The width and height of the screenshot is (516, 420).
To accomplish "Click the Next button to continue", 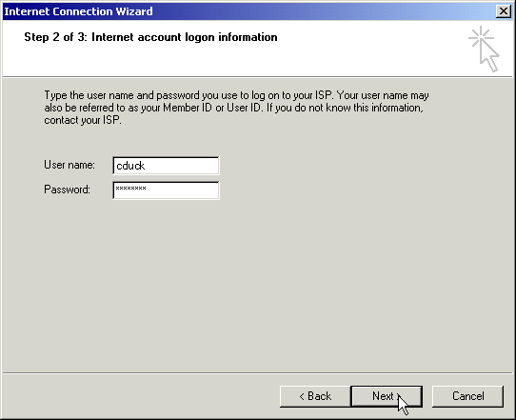I will pos(387,396).
